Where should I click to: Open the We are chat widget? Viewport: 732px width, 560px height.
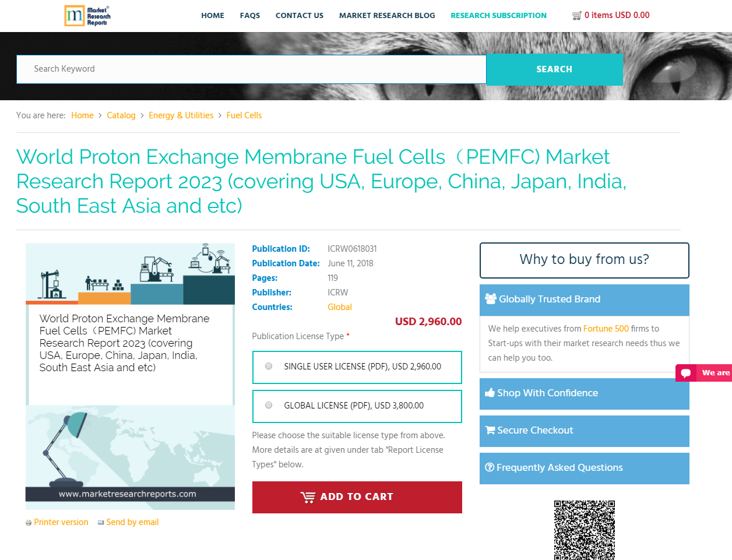tap(704, 373)
